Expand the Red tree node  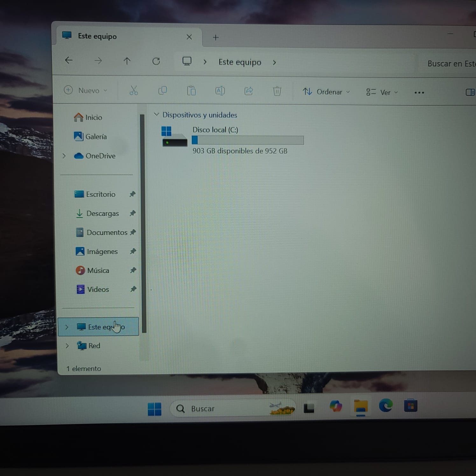67,346
